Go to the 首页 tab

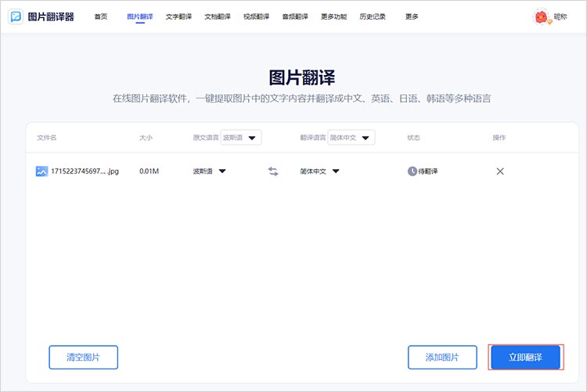coord(101,16)
